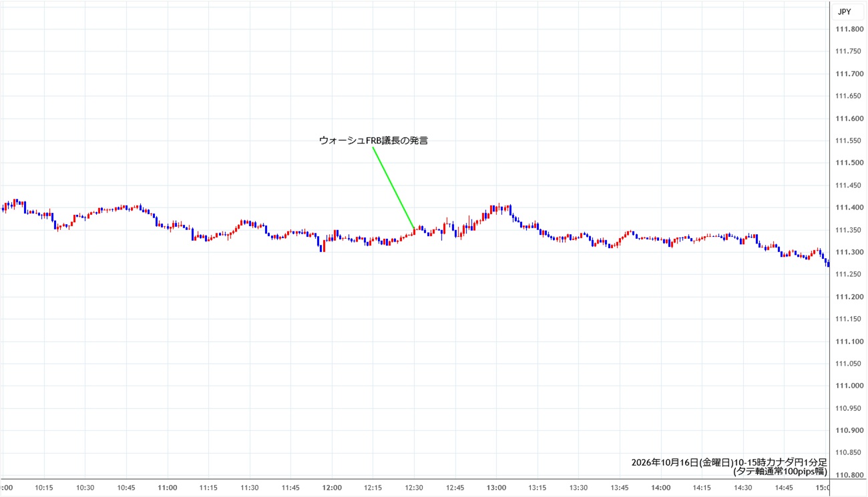Click the 11:00 time axis label
Viewport: 868px width, 497px height.
coord(168,488)
